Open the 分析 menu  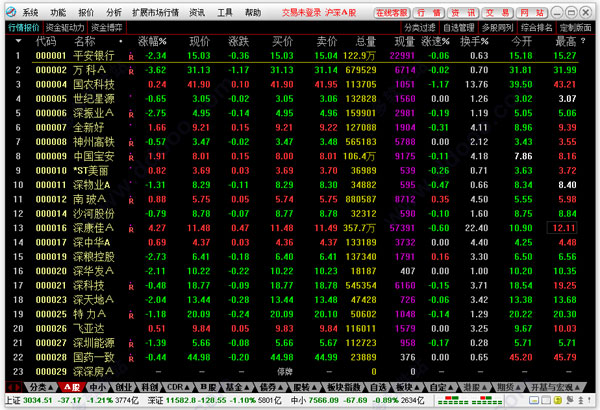click(114, 13)
